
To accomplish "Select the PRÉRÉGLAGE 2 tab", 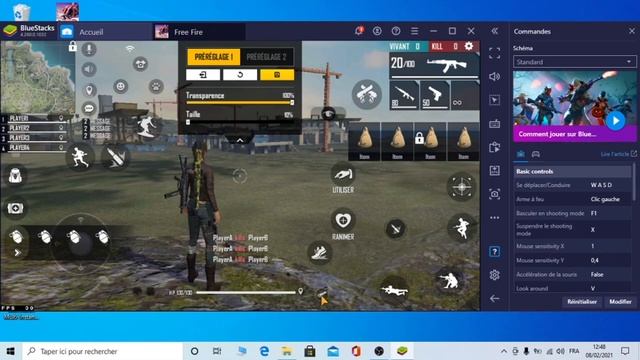I will click(266, 57).
